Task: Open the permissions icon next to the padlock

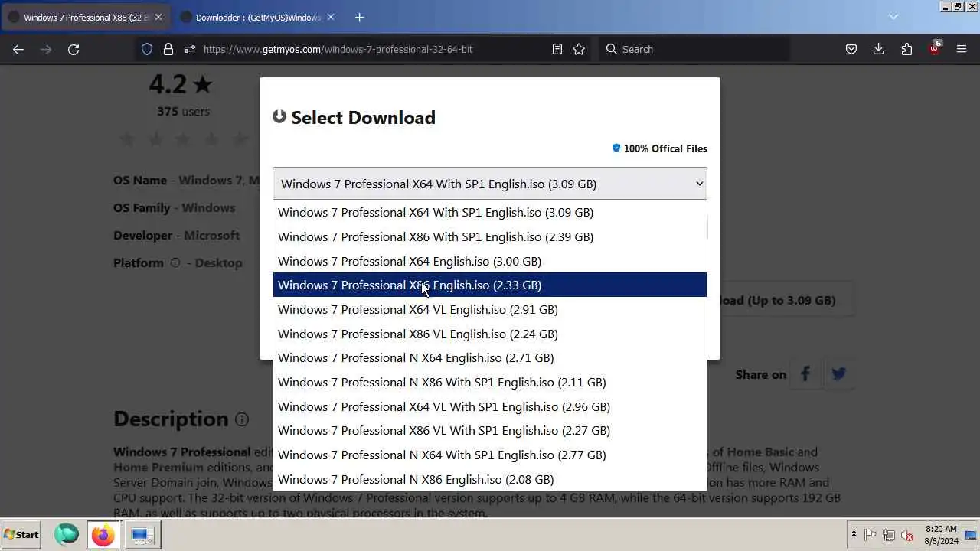Action: point(190,49)
